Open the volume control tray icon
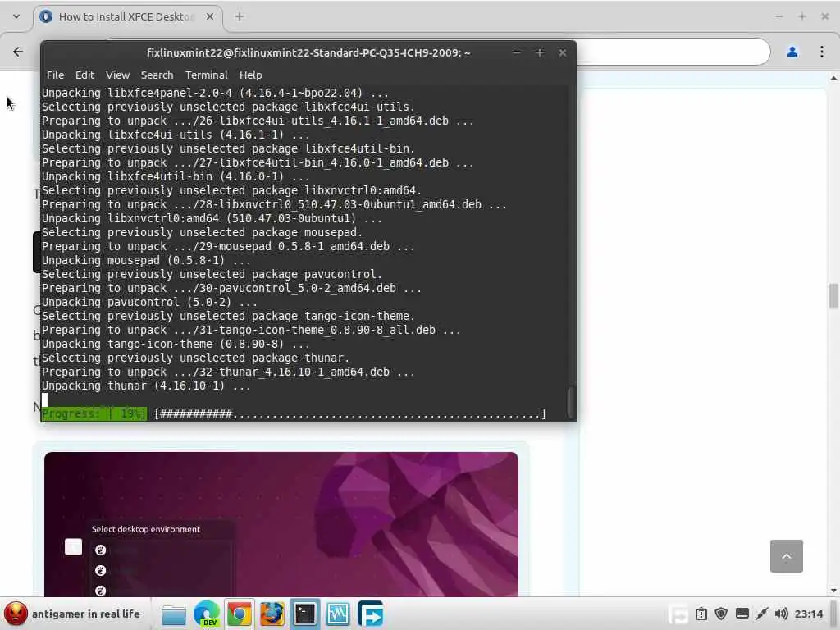Viewport: 840px width, 630px height. (x=782, y=614)
